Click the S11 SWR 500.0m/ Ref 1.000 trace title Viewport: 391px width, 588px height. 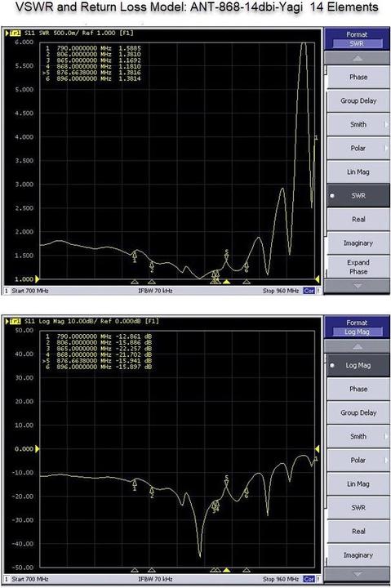(x=78, y=33)
